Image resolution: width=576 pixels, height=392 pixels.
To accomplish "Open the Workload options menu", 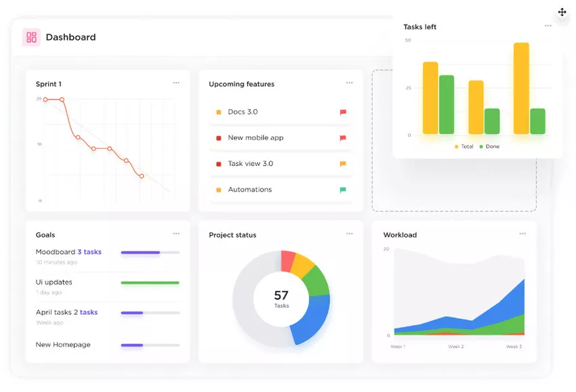I will (x=522, y=233).
